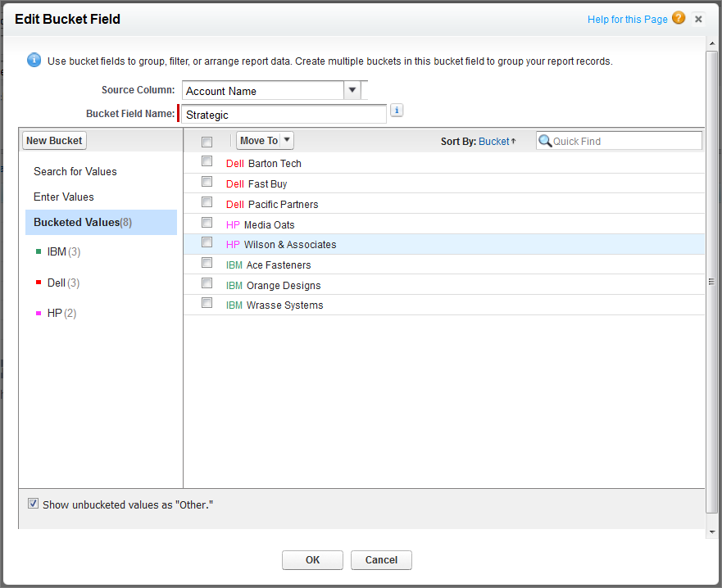The height and width of the screenshot is (588, 722).
Task: Click the Barton Tech account name
Action: 275,164
